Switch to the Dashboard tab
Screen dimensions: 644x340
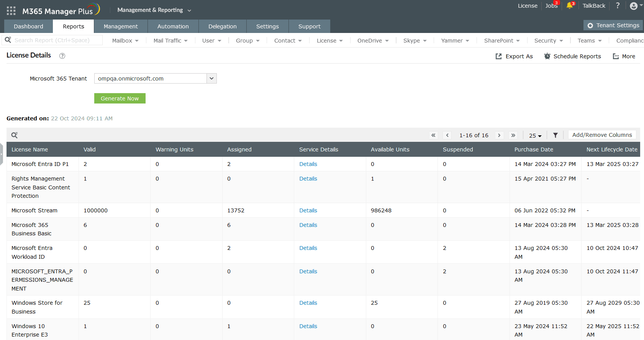28,26
